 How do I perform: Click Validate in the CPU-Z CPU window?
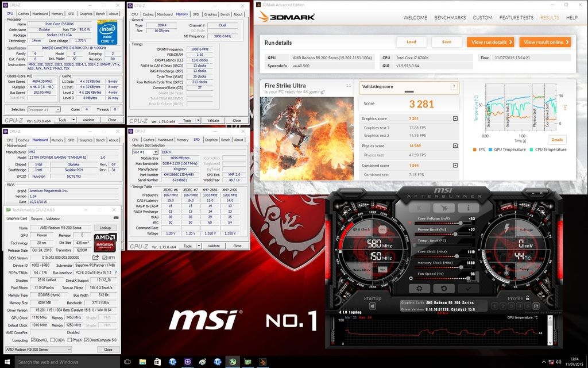(x=88, y=120)
